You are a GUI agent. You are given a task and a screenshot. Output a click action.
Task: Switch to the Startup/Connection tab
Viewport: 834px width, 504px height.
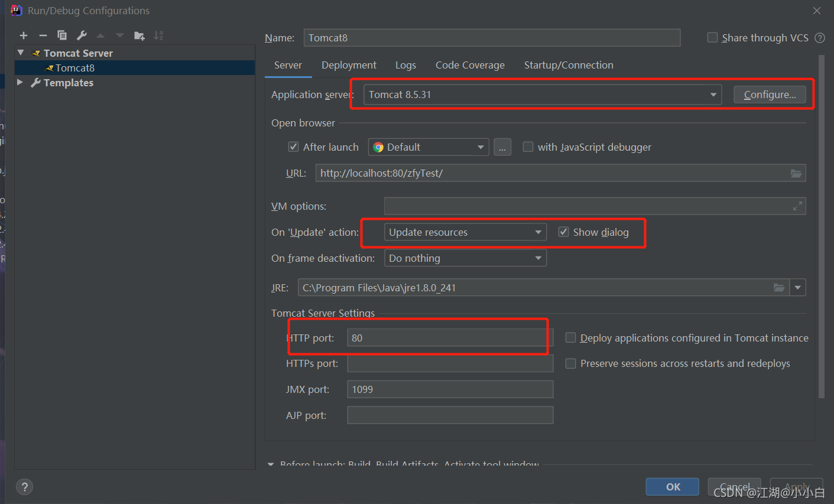[x=569, y=65]
